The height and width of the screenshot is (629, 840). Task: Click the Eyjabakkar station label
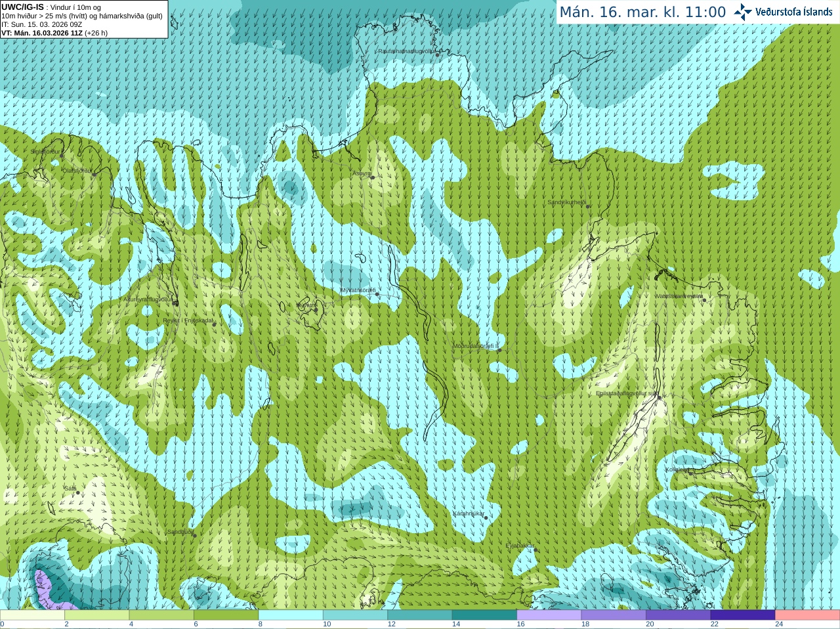click(520, 546)
